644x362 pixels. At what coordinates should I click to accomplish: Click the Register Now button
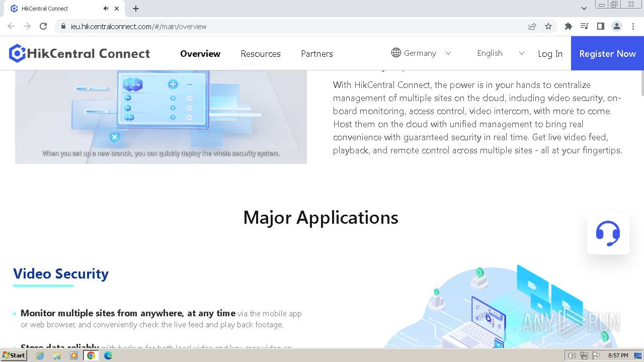pos(607,53)
